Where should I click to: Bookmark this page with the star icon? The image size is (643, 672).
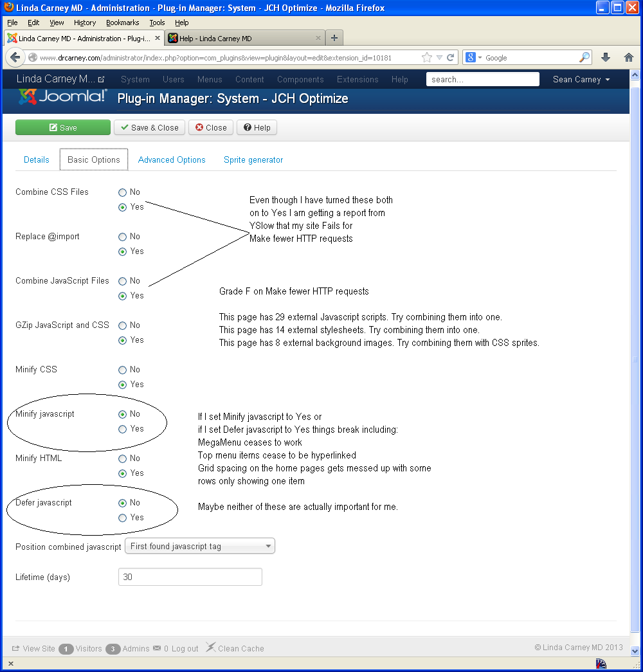(x=427, y=57)
